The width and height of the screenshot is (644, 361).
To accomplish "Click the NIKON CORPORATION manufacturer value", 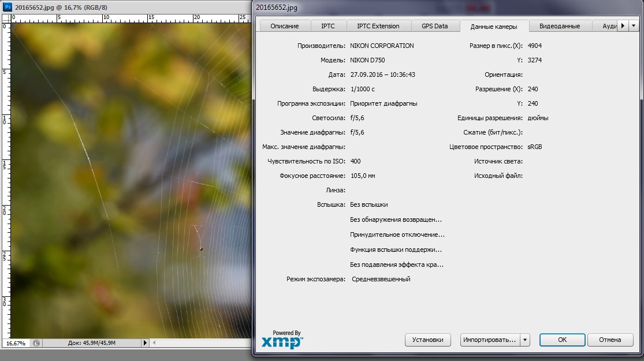I will (382, 46).
